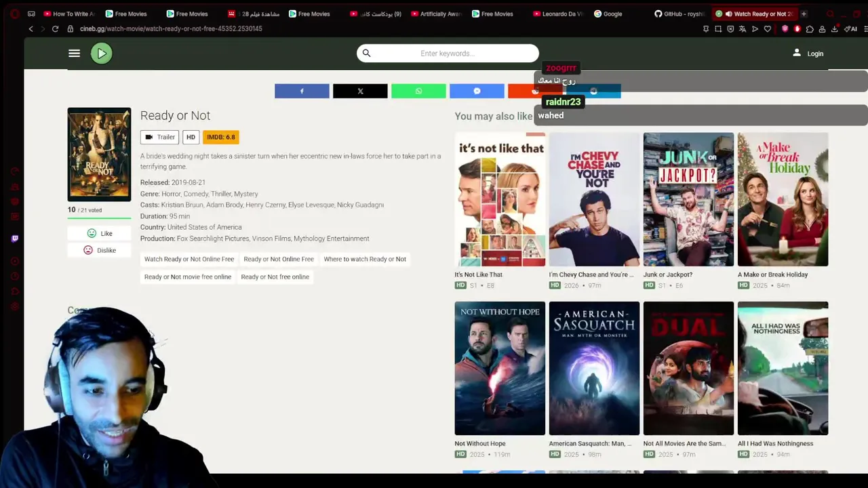
Task: Click the Like button
Action: pyautogui.click(x=99, y=233)
